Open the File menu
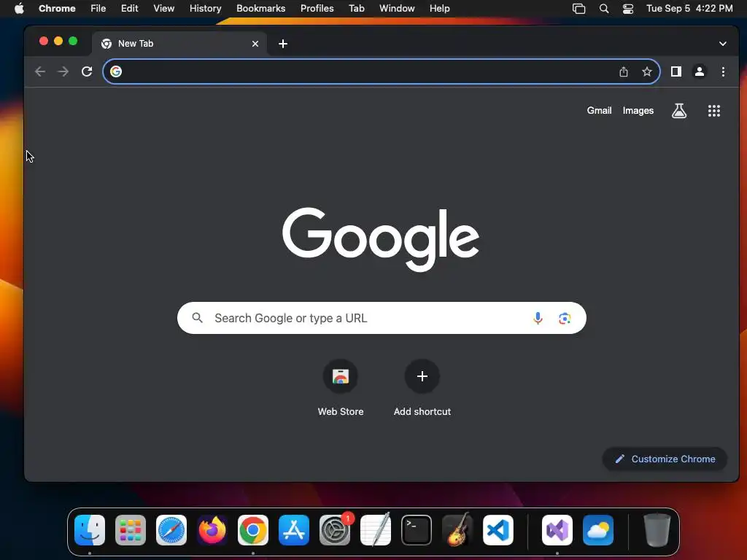Viewport: 747px width, 560px height. pyautogui.click(x=98, y=8)
